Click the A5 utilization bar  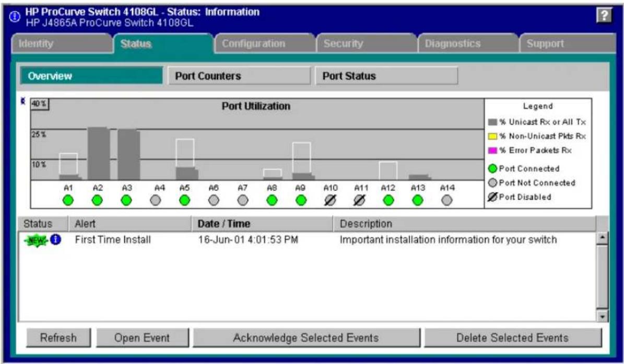[x=186, y=160]
